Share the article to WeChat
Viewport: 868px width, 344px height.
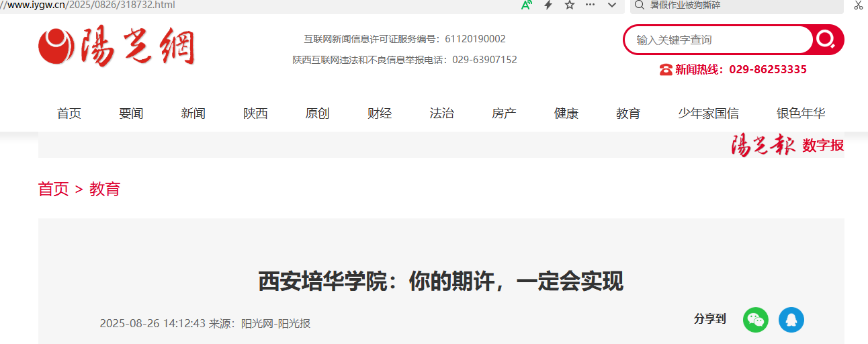(x=755, y=319)
